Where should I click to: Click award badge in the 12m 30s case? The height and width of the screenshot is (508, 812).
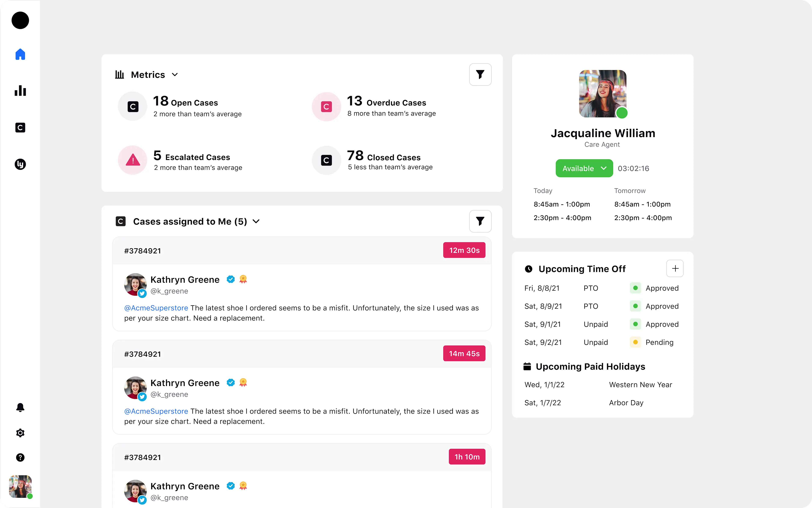click(x=243, y=279)
